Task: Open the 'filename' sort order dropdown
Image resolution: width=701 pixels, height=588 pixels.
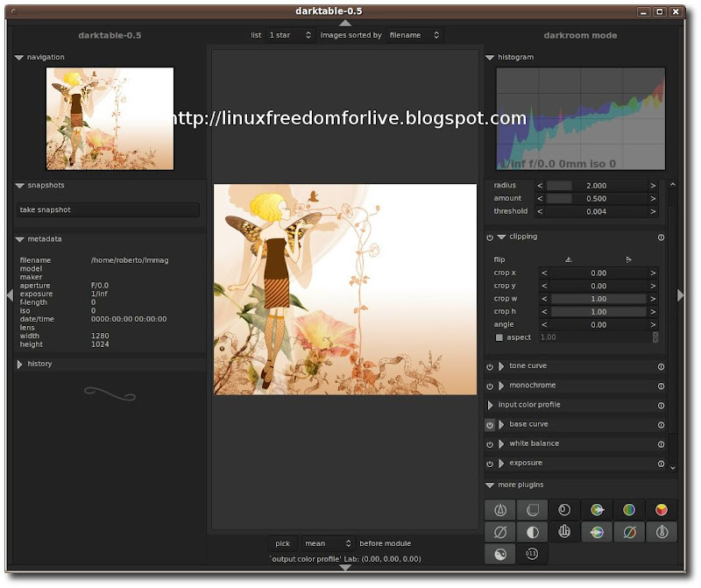Action: point(414,35)
